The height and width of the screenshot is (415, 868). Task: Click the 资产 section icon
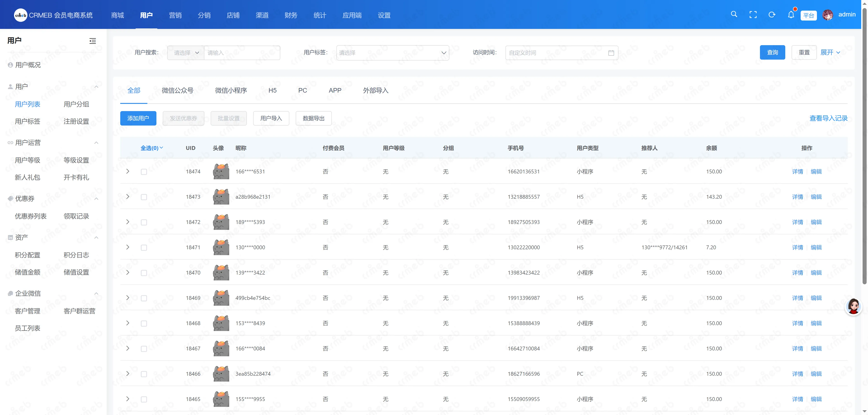tap(10, 238)
